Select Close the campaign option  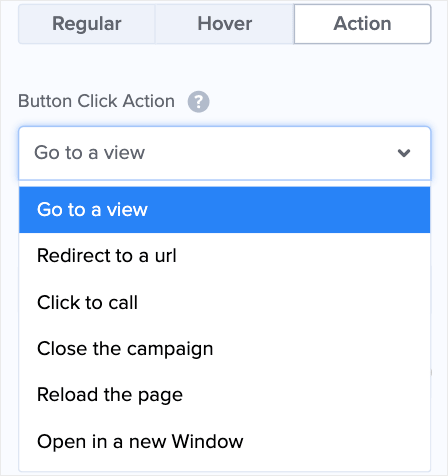225,349
